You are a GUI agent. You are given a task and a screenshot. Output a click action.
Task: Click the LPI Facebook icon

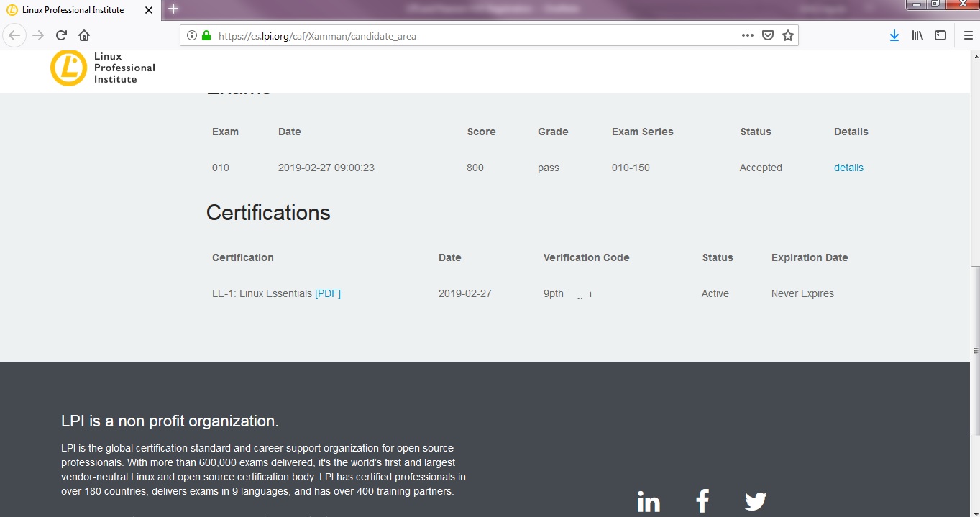702,500
